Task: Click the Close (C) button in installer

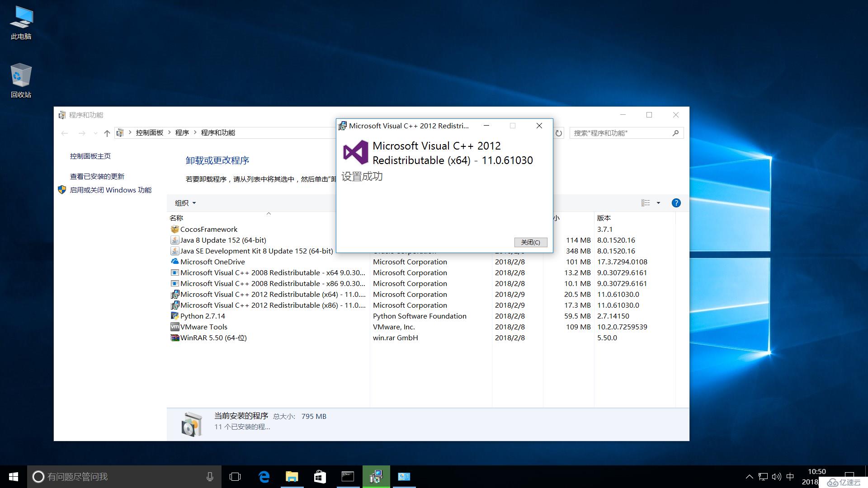Action: [531, 242]
